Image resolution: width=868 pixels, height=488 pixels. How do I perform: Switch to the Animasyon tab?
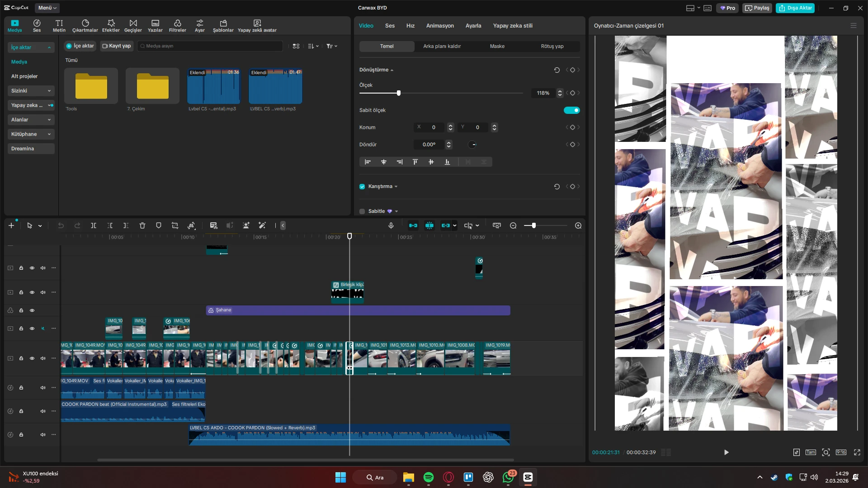pos(439,26)
